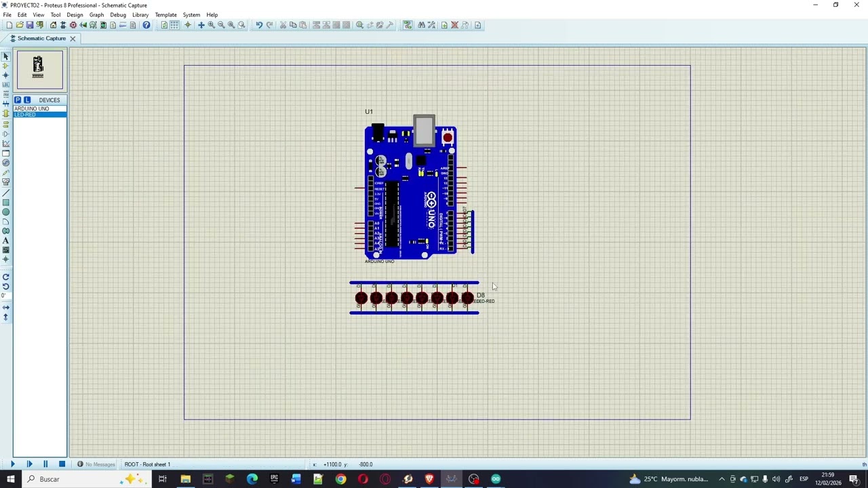The width and height of the screenshot is (868, 488).
Task: Select the Component Mode tool
Action: click(6, 66)
